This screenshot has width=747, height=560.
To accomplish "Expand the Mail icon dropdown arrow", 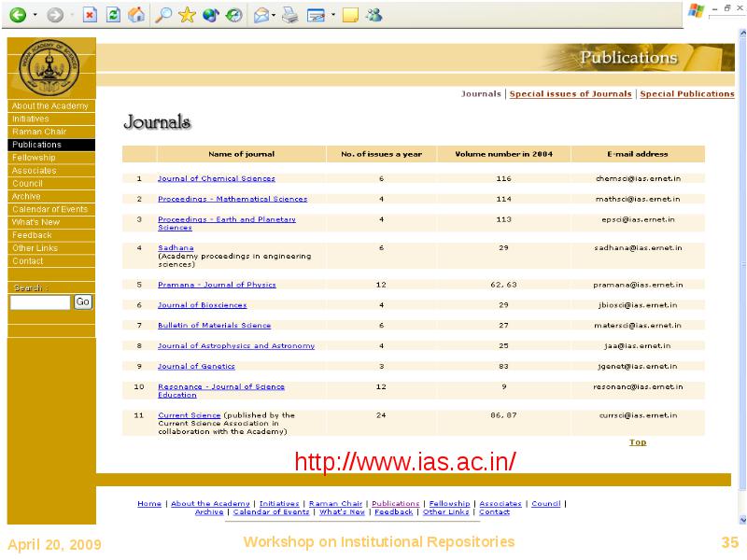I will (274, 15).
